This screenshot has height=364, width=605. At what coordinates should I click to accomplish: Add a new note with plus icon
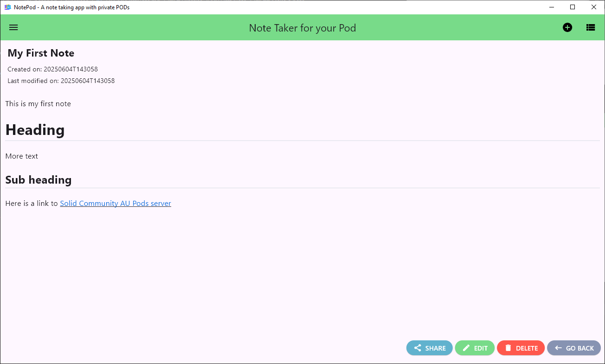pos(567,27)
